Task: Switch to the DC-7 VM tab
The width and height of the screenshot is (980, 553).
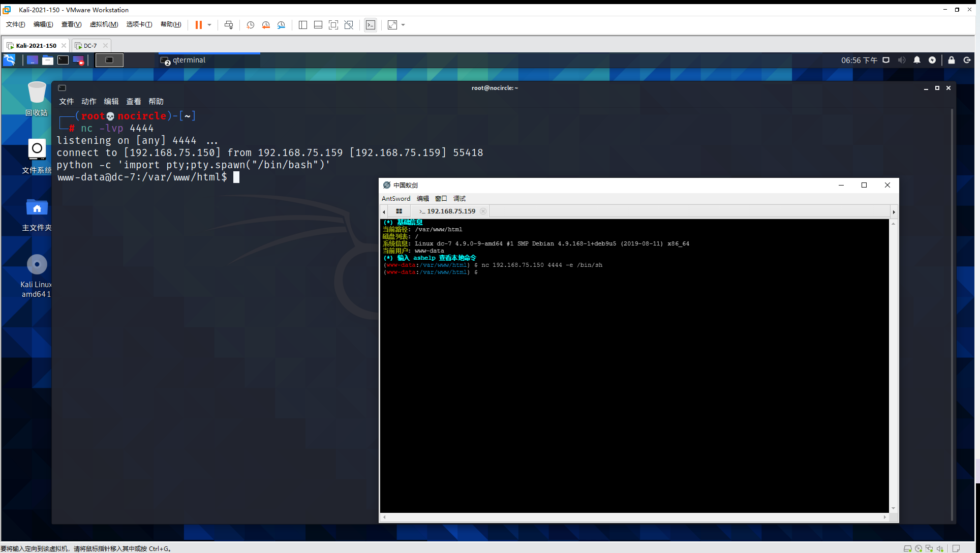Action: [x=90, y=45]
